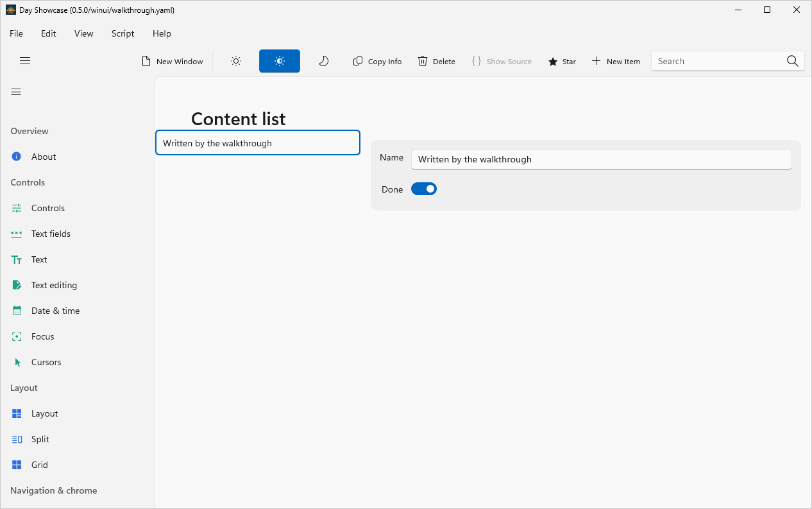Open the Focus bracket icon
Image resolution: width=812 pixels, height=509 pixels.
click(x=17, y=336)
